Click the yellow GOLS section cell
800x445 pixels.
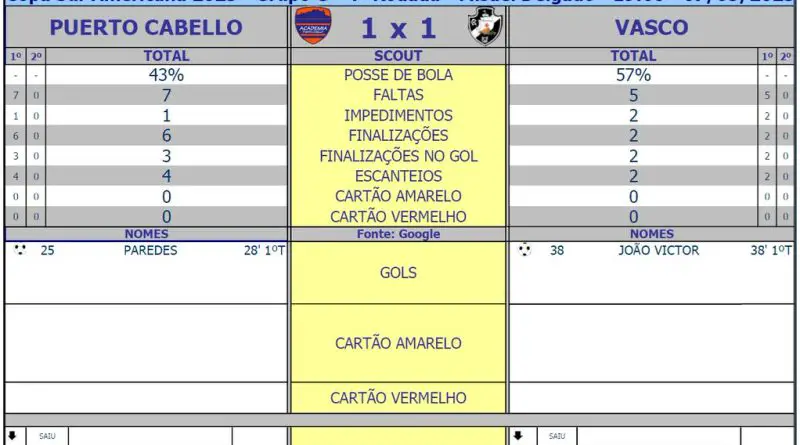pyautogui.click(x=398, y=273)
